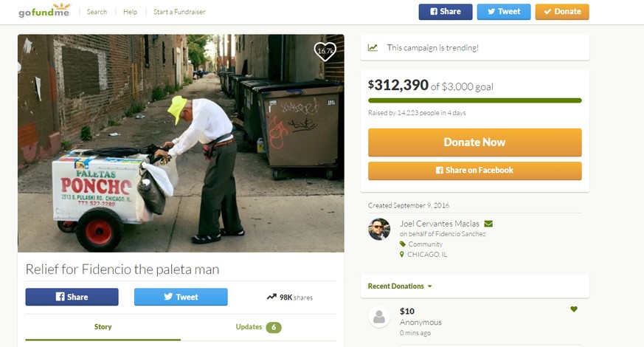Click the Tweet button in the top header
This screenshot has height=347, width=644.
pos(504,12)
